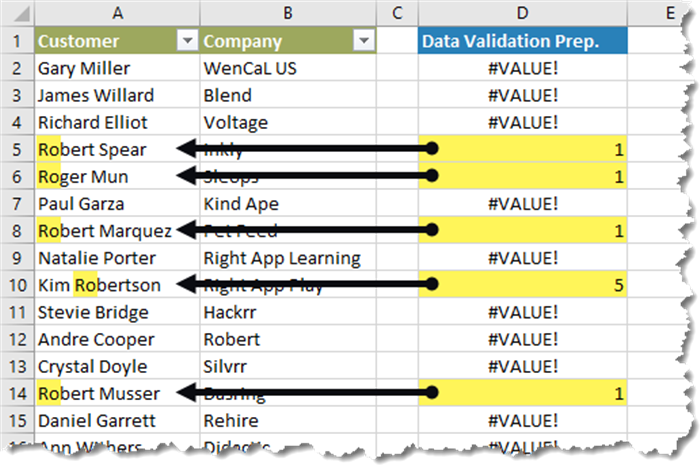
Task: Click the Robert Musser customer cell
Action: [x=97, y=393]
